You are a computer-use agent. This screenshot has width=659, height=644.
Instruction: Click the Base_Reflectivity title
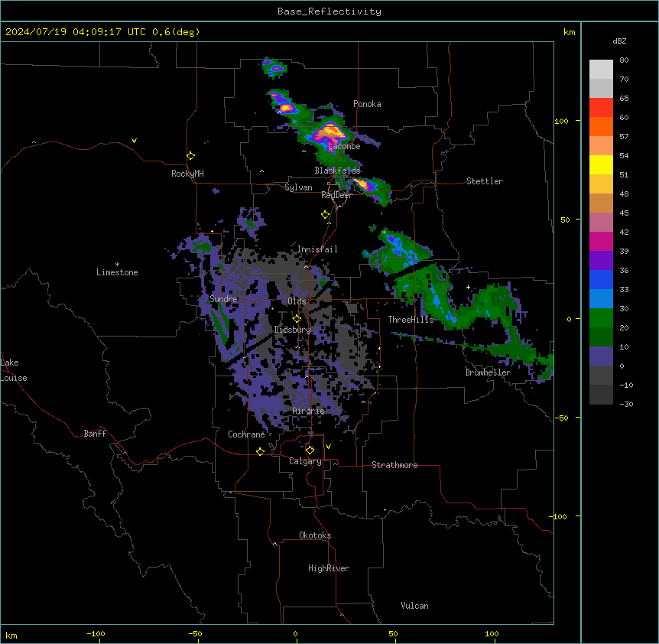coord(329,11)
